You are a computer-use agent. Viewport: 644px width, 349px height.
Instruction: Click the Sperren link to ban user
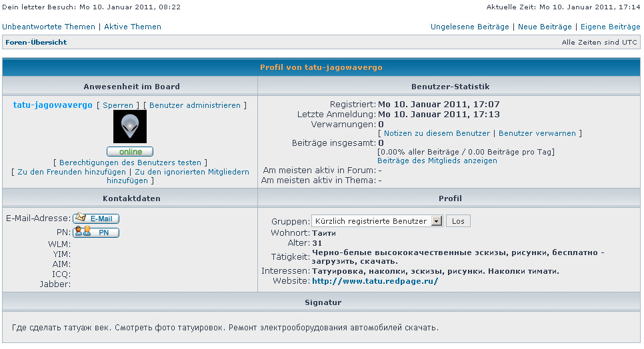(118, 105)
